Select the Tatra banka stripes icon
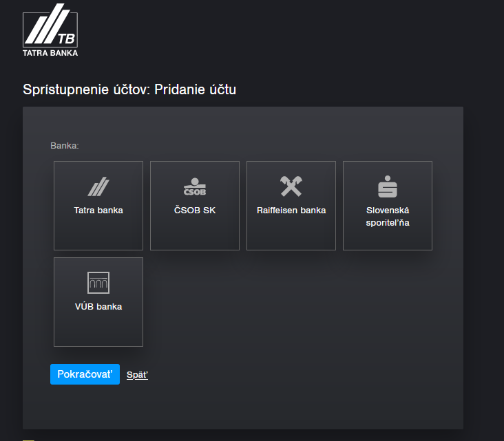 coord(98,186)
